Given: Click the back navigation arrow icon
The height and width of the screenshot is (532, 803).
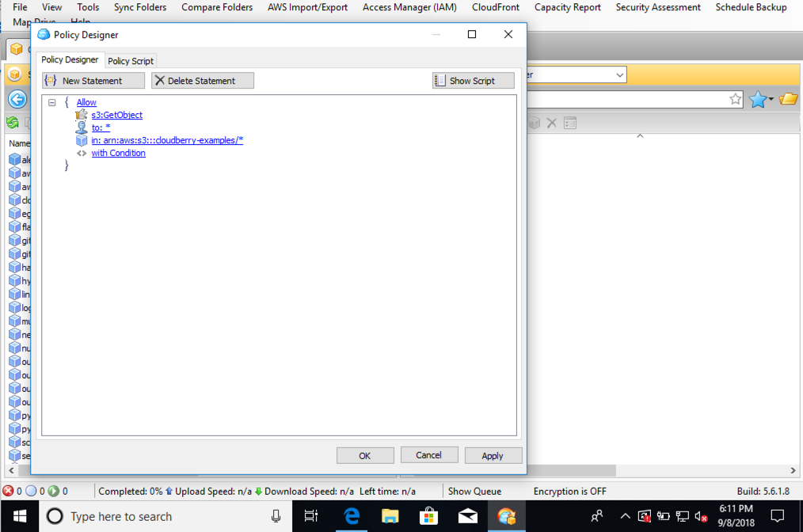Looking at the screenshot, I should pyautogui.click(x=17, y=99).
